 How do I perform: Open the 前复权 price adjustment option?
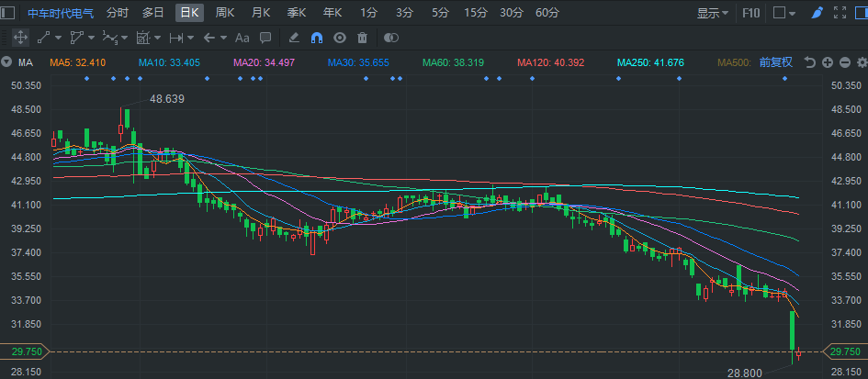tap(775, 62)
